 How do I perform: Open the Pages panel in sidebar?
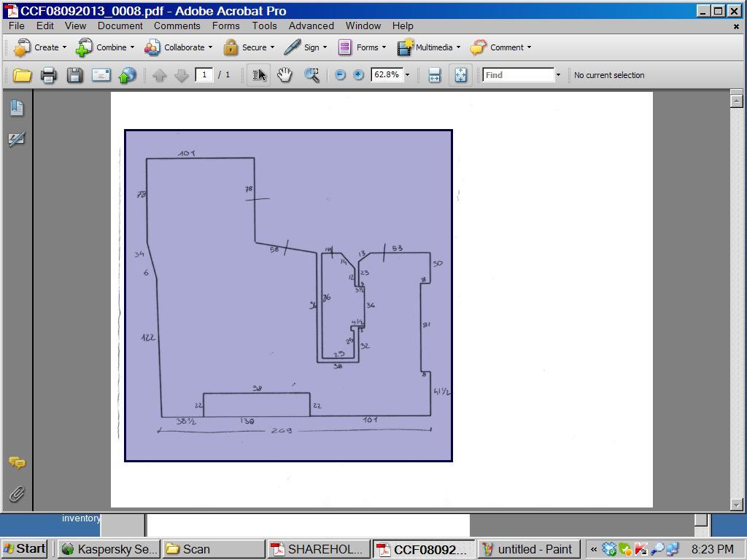click(17, 108)
